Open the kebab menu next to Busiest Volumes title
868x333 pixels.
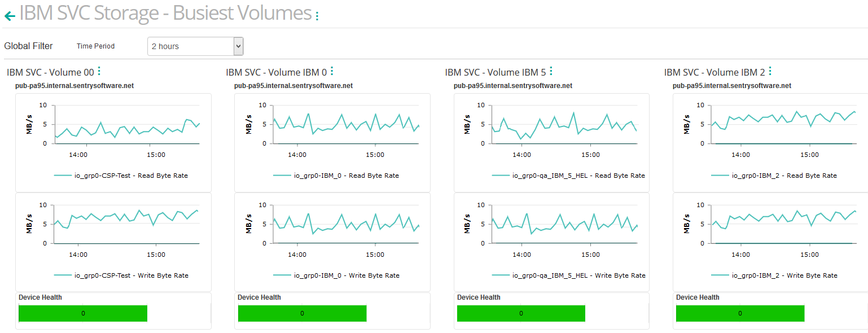coord(317,16)
